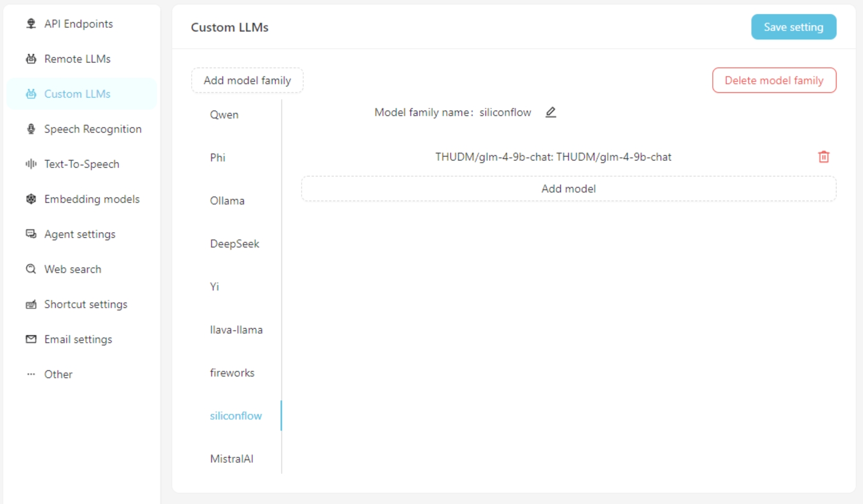Click the Save setting button
The width and height of the screenshot is (863, 504).
793,27
